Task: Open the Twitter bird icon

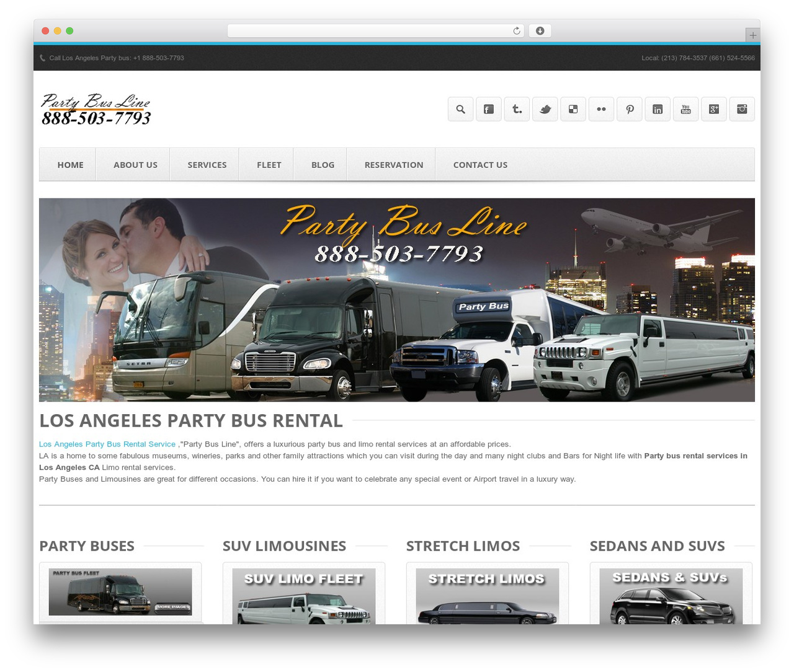Action: [545, 109]
